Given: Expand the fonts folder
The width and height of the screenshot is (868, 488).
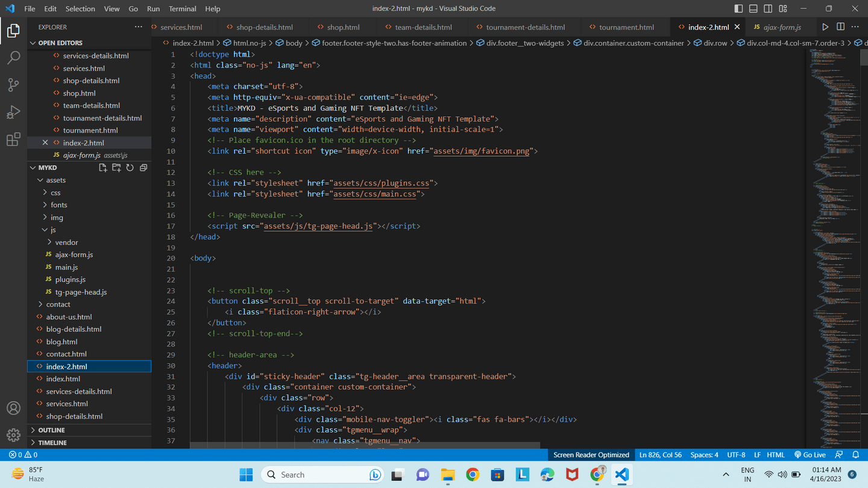Looking at the screenshot, I should tap(89, 205).
